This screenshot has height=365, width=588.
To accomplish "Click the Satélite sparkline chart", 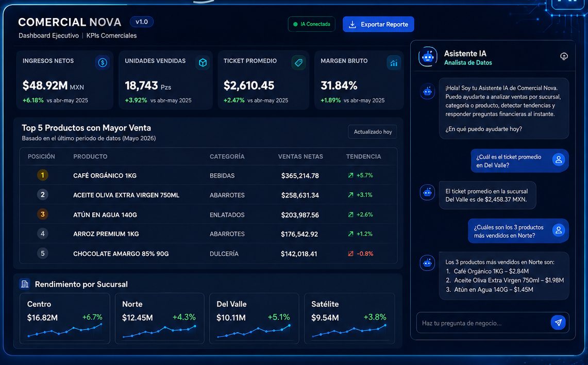I will point(349,331).
